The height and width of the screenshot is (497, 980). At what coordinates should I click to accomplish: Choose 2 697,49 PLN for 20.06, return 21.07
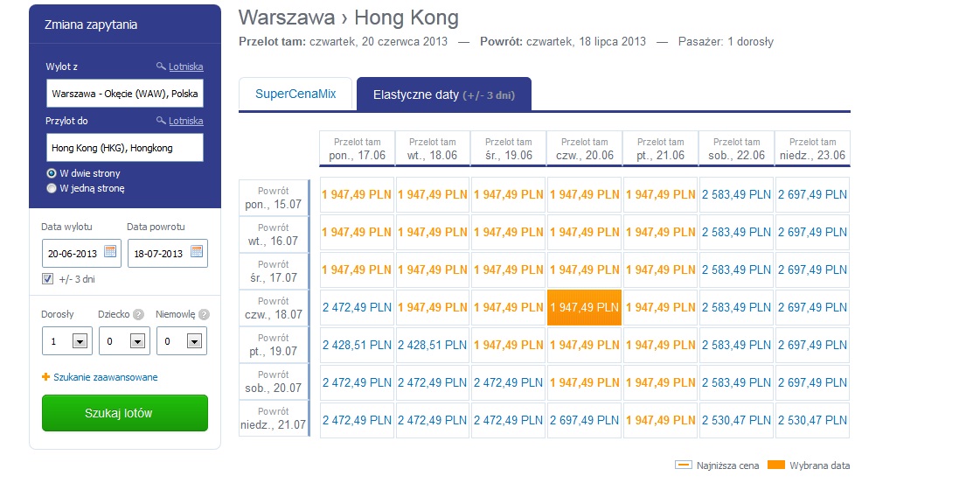click(x=584, y=420)
